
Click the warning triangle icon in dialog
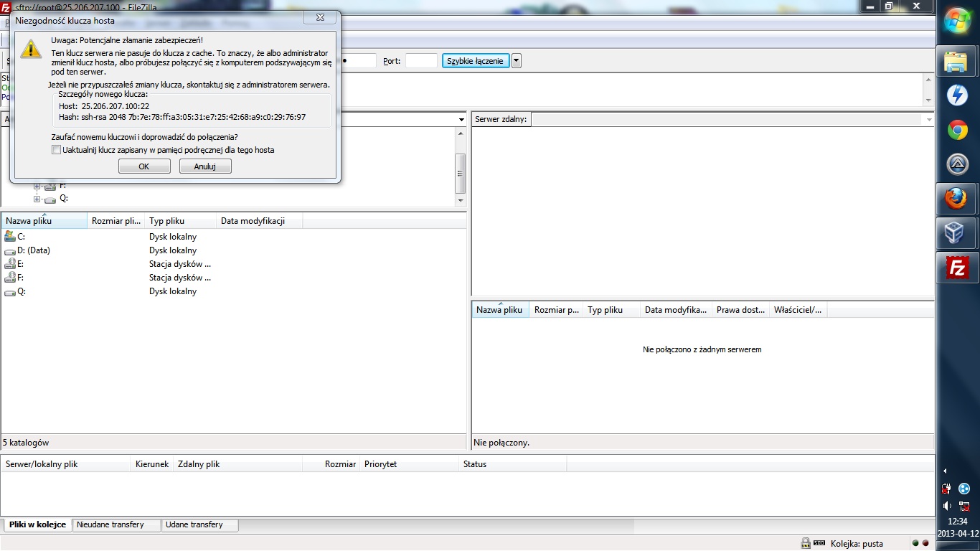[x=31, y=48]
